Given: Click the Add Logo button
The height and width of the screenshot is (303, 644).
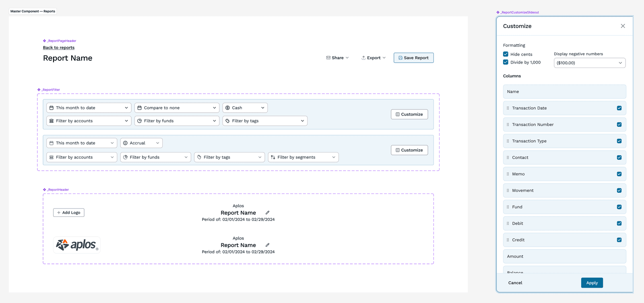Looking at the screenshot, I should point(69,212).
